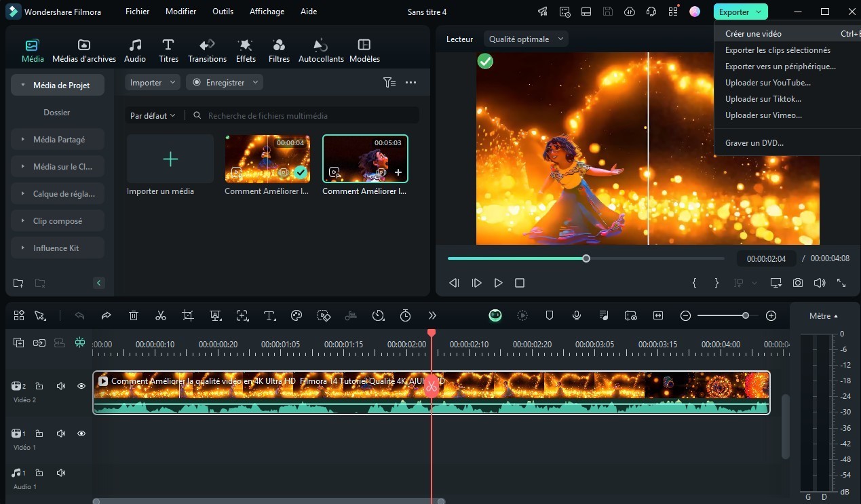Lock the Audio 1 track
The width and height of the screenshot is (861, 504).
(x=39, y=473)
